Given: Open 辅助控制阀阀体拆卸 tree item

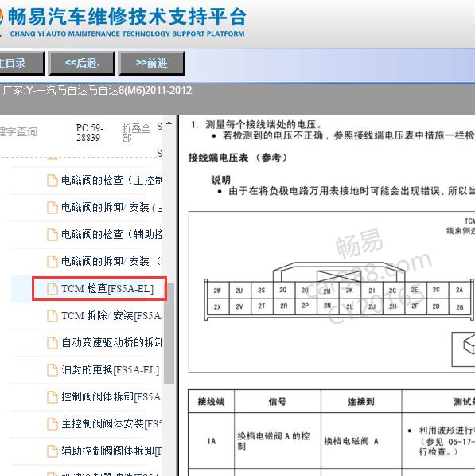Looking at the screenshot, I should (x=111, y=451).
